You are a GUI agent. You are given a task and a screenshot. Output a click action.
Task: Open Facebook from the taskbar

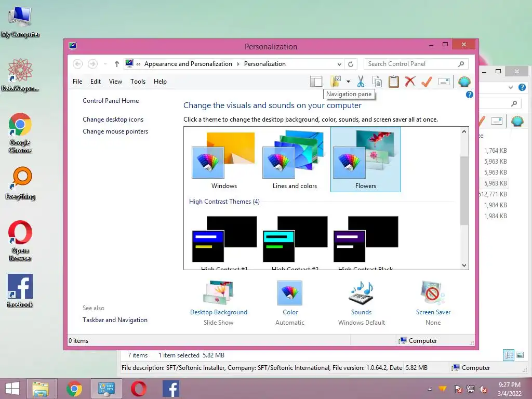pyautogui.click(x=170, y=389)
